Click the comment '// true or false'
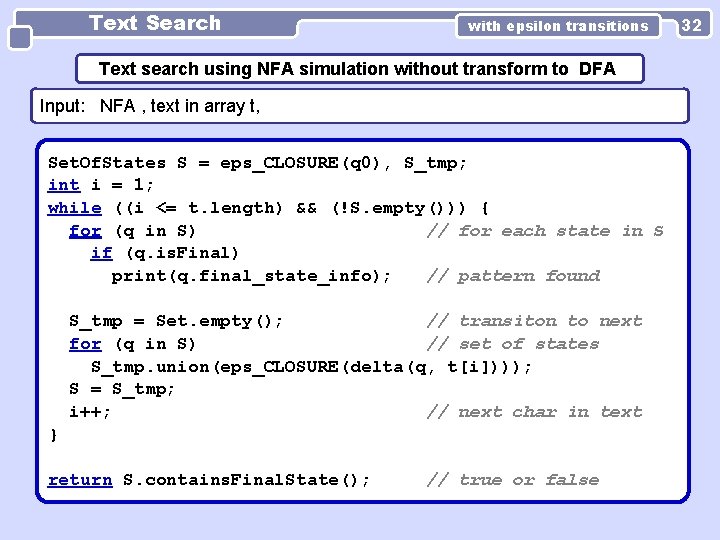This screenshot has width=720, height=540. pyautogui.click(x=513, y=480)
